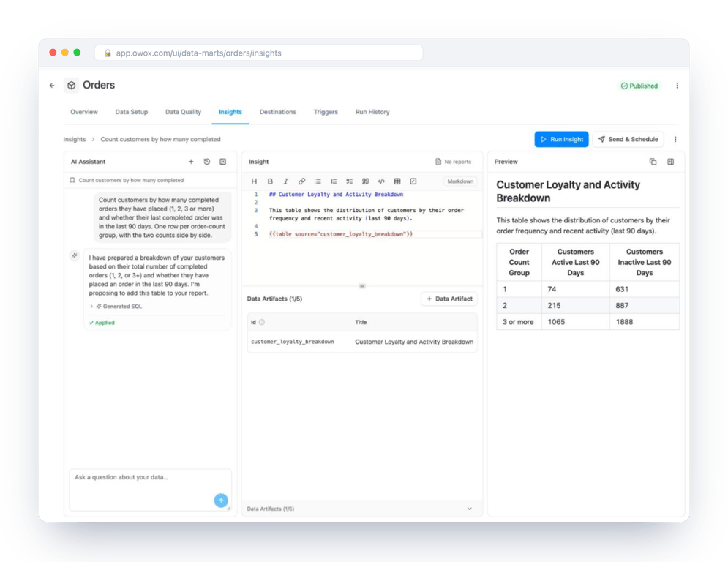Open the three-dot menu next to Send & Schedule
This screenshot has width=728, height=562.
(675, 139)
